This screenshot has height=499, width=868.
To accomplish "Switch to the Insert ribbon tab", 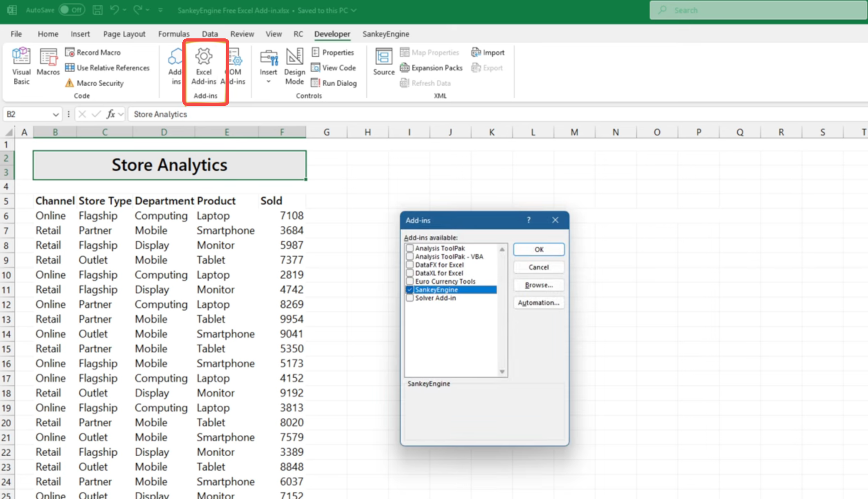I will [80, 34].
